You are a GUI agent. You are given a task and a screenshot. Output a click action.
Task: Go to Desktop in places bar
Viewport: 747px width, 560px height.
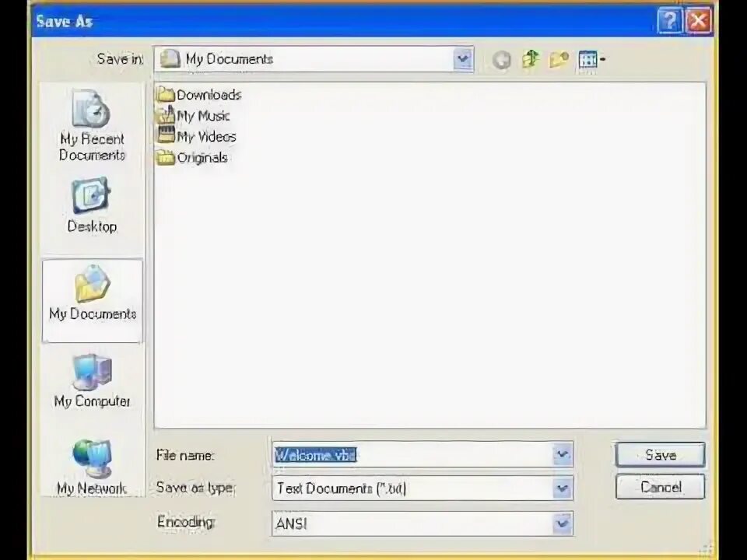[x=92, y=205]
